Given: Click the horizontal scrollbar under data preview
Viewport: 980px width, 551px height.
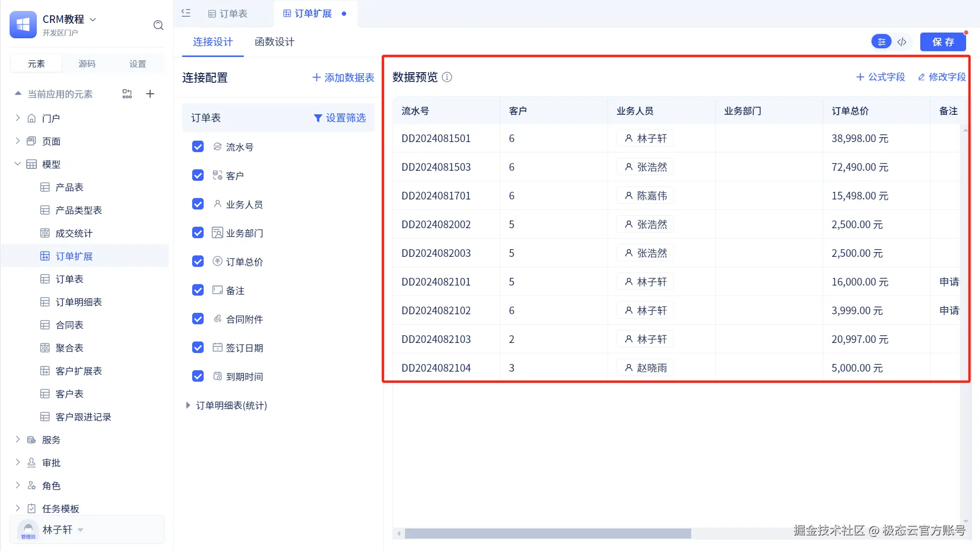Looking at the screenshot, I should [547, 533].
